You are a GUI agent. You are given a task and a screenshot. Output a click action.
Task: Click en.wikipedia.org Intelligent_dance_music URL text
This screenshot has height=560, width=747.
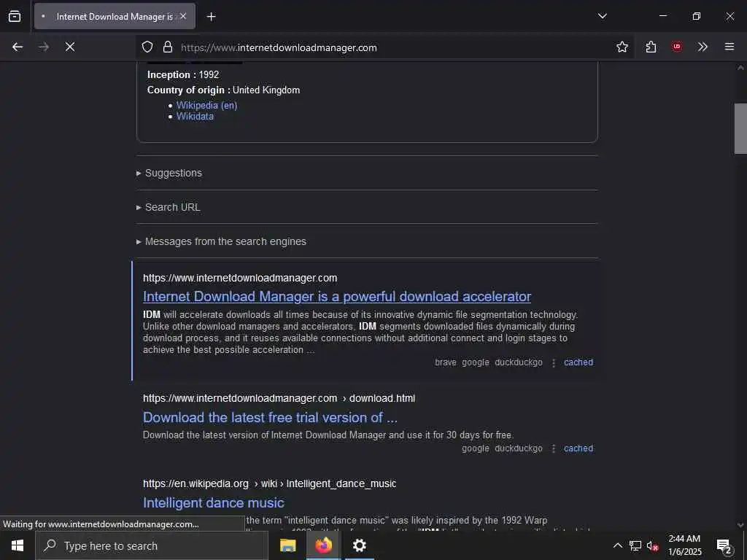click(270, 484)
